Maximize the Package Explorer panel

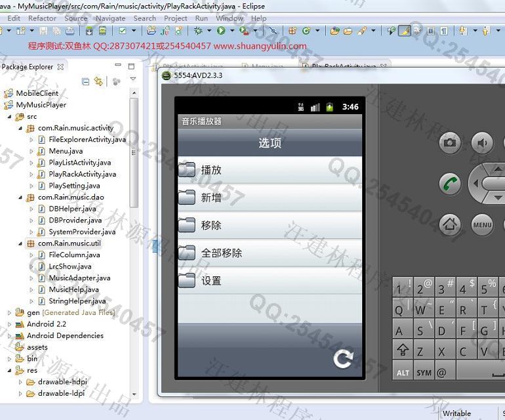tap(131, 66)
